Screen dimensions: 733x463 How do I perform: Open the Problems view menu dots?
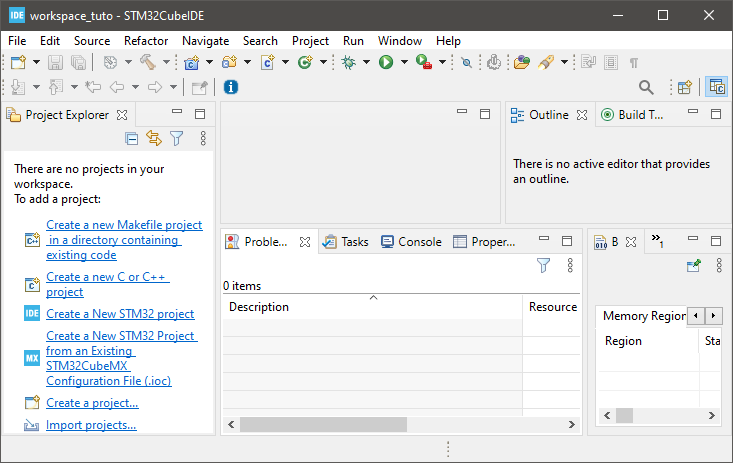pyautogui.click(x=570, y=266)
